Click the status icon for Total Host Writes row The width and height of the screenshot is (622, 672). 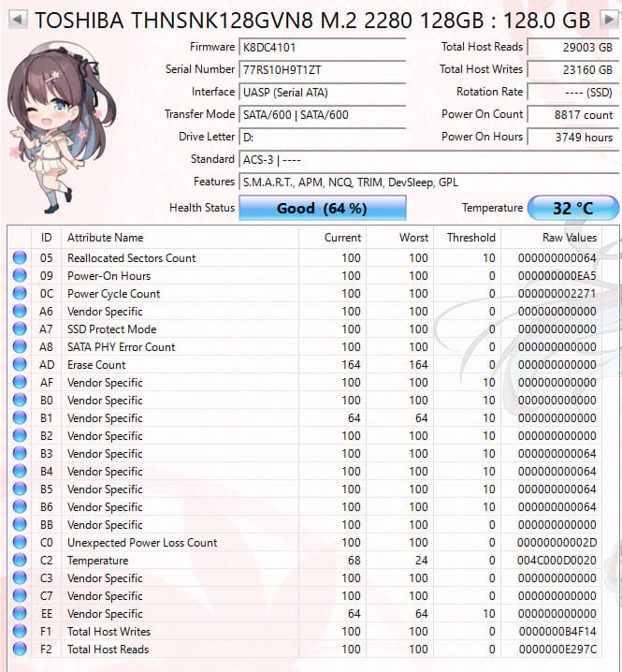coord(20,631)
